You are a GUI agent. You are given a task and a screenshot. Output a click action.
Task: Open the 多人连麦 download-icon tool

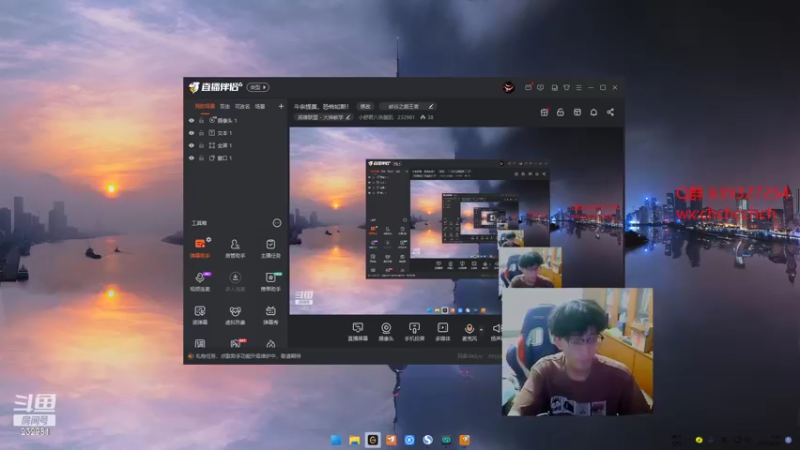(x=235, y=281)
